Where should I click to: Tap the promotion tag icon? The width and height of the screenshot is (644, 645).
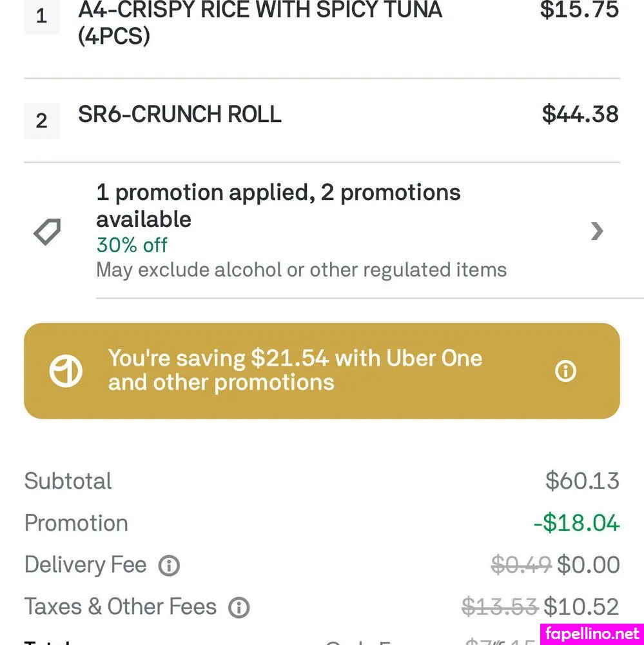[x=47, y=232]
